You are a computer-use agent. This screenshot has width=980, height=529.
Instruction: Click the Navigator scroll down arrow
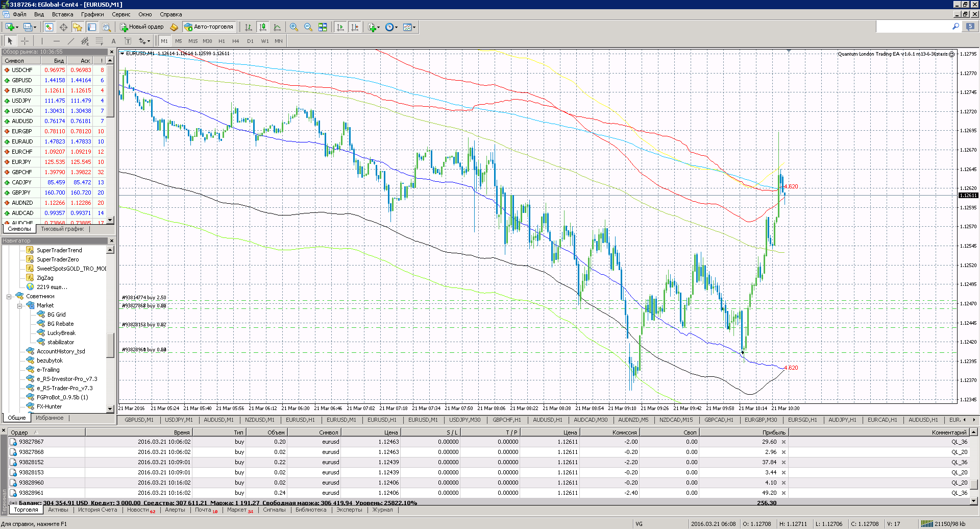tap(110, 408)
